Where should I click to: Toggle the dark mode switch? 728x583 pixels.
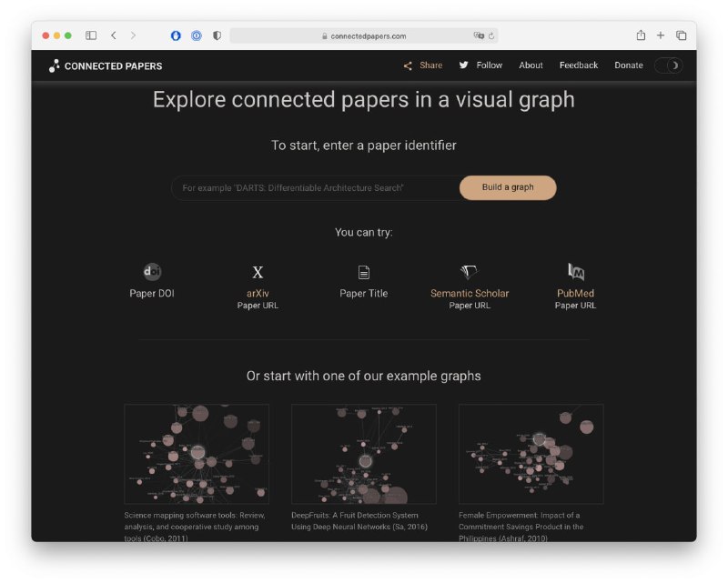coord(669,65)
